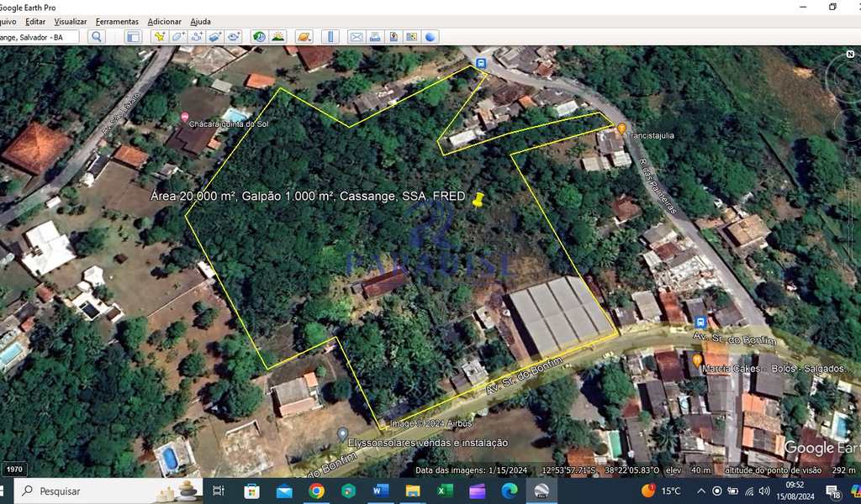Open Microsoft Edge from the taskbar

point(510,491)
